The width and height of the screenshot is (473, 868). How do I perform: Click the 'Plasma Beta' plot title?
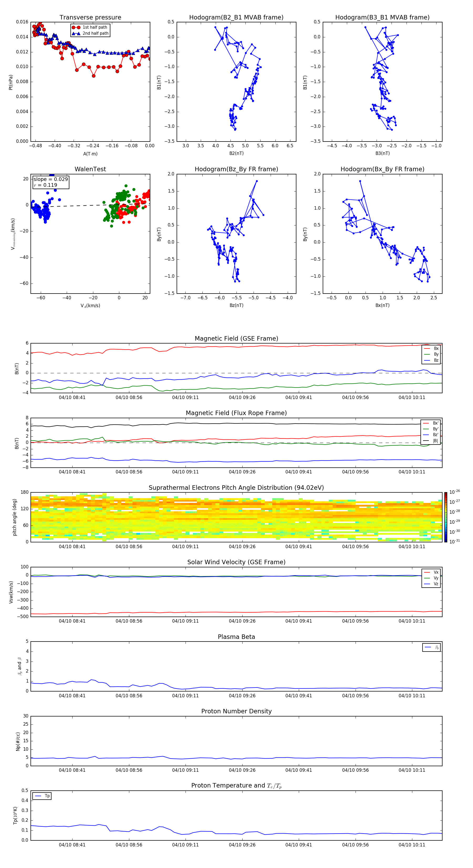coord(236,637)
